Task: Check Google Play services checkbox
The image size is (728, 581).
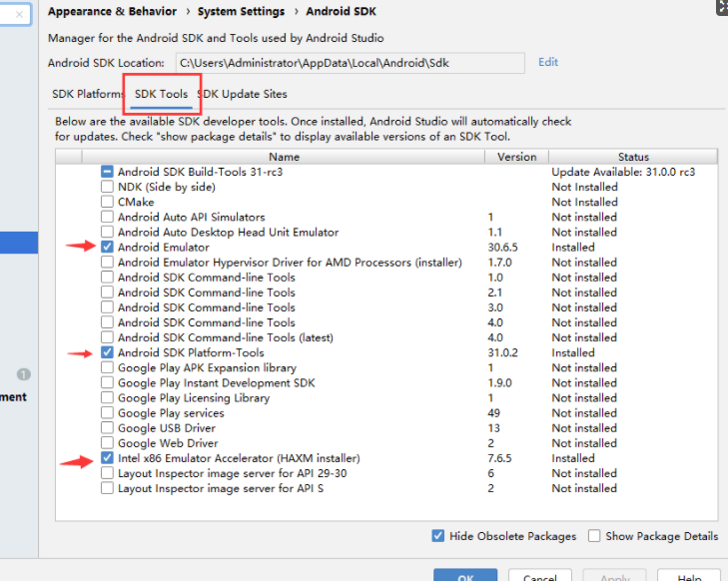Action: pos(107,413)
